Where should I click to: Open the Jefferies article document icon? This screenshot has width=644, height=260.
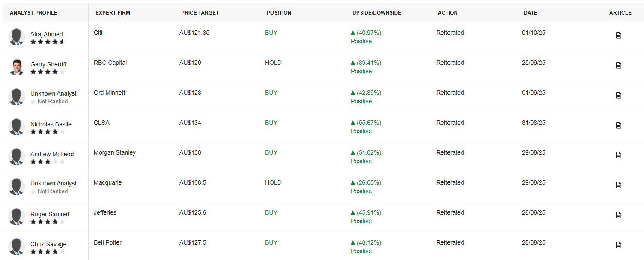(618, 215)
